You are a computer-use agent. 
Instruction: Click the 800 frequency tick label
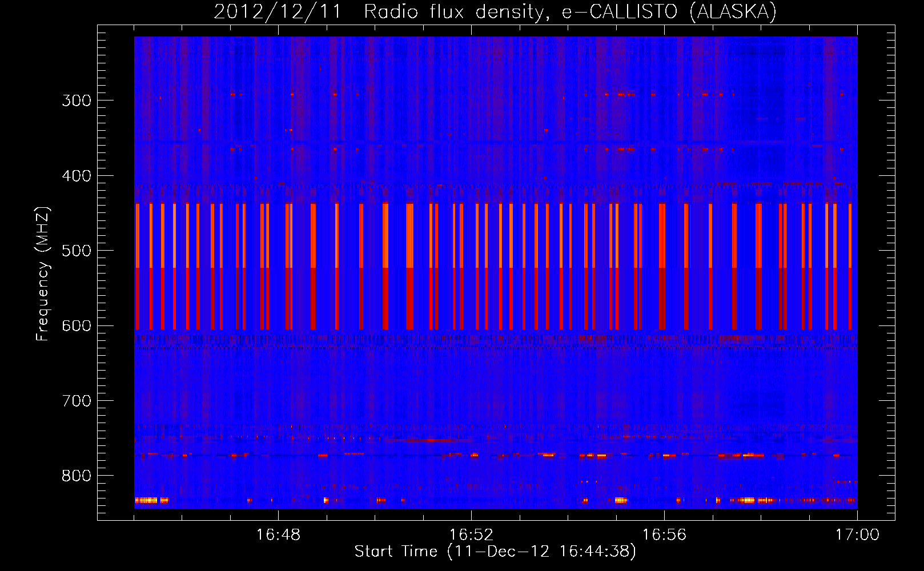tap(77, 476)
